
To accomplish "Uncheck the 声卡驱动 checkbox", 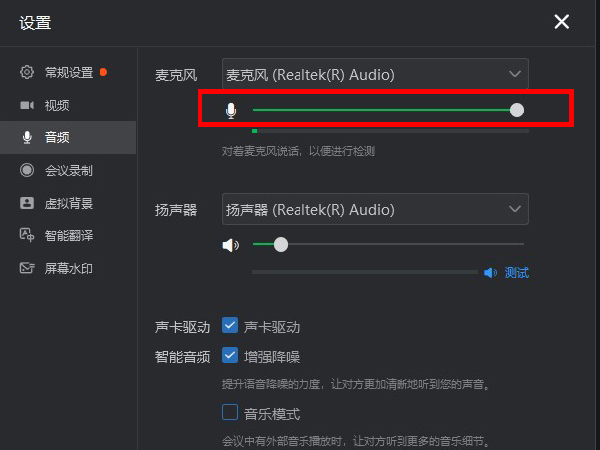I will pos(230,326).
